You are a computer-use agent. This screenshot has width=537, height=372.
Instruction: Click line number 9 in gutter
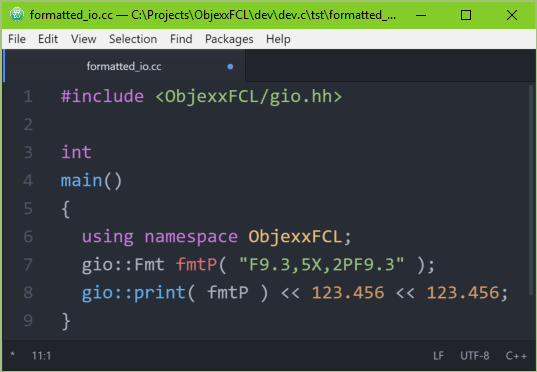click(x=28, y=321)
